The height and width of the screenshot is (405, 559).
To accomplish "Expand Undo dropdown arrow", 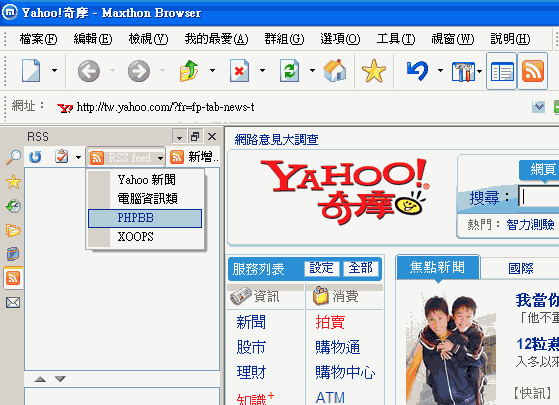I will tap(440, 71).
